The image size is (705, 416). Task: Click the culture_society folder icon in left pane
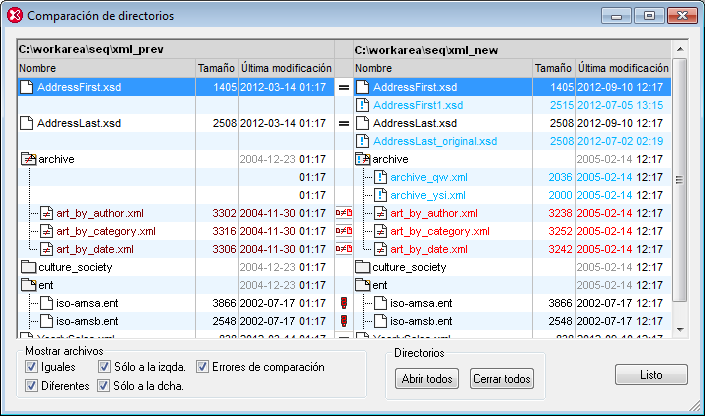point(28,267)
